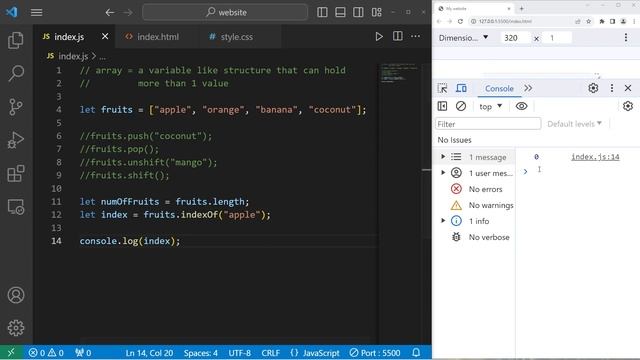Open problems errors and warnings indicator

[x=46, y=353]
